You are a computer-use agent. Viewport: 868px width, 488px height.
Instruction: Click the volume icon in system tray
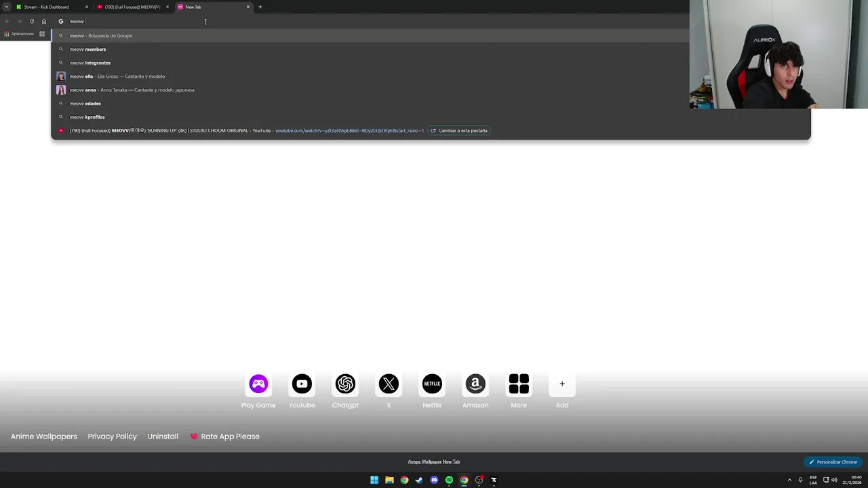coord(834,480)
